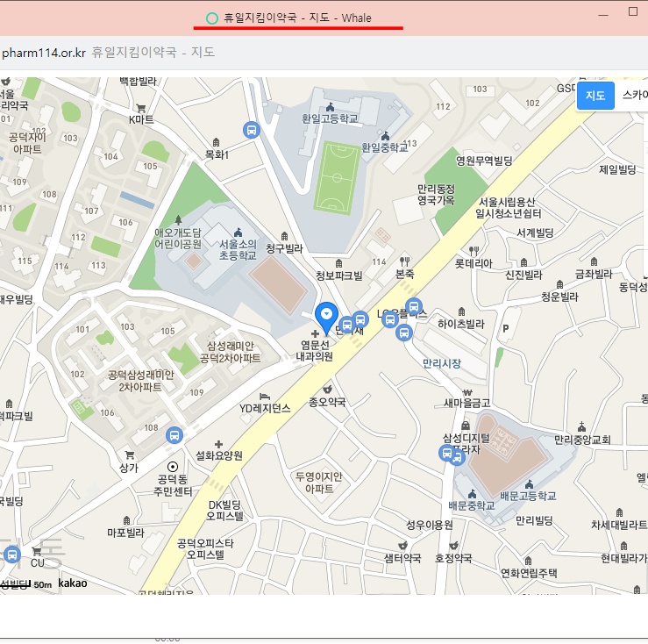Viewport: 648px width, 644px height.
Task: Click the 호정약국 pharmacy icon
Action: [x=453, y=546]
